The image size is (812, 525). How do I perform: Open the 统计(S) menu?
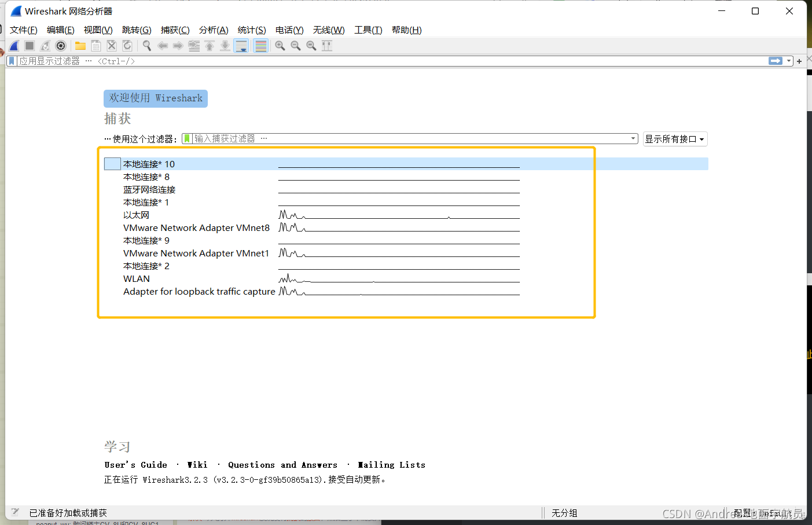pyautogui.click(x=252, y=30)
